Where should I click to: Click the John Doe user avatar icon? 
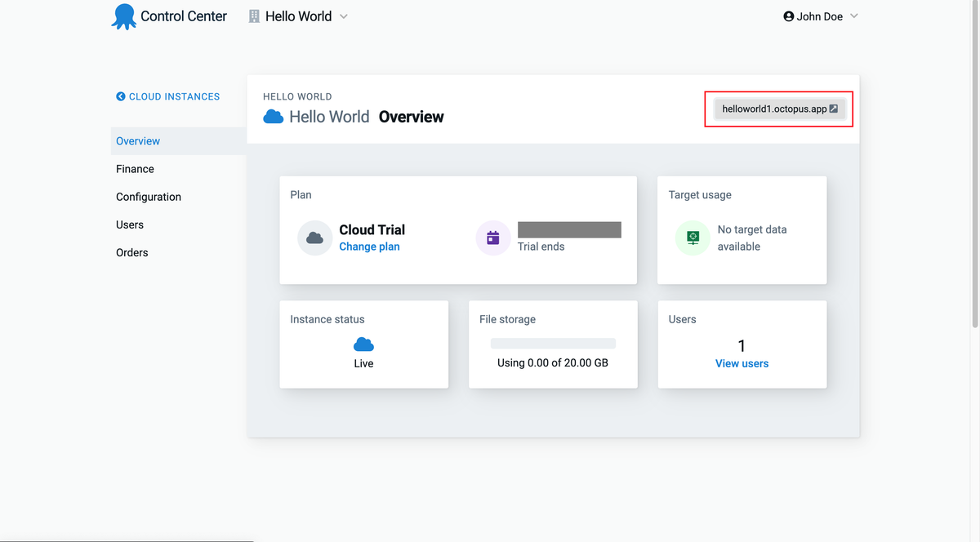coord(788,16)
